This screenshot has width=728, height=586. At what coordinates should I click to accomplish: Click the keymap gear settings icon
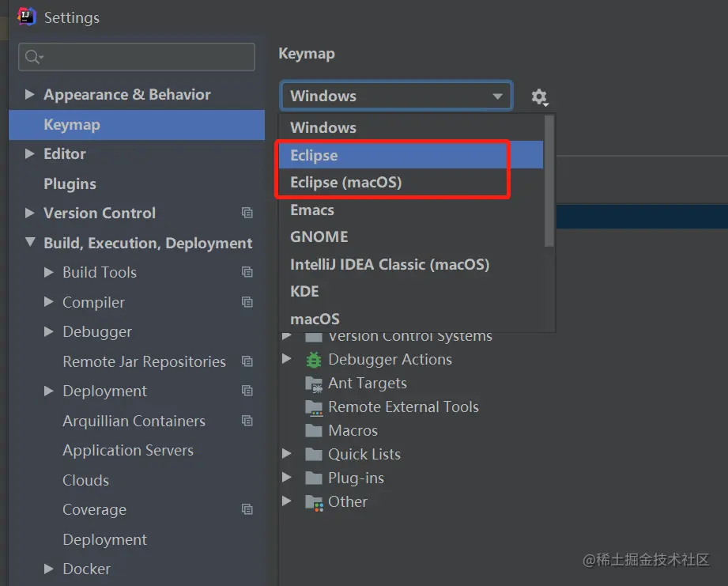(539, 96)
